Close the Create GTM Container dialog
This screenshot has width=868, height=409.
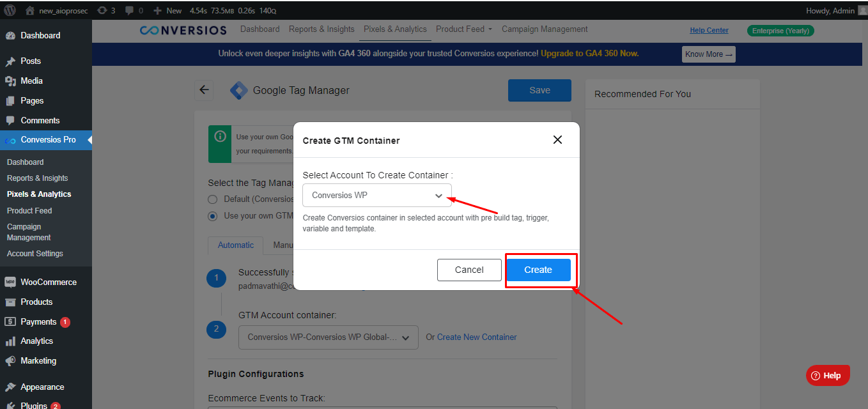click(557, 140)
